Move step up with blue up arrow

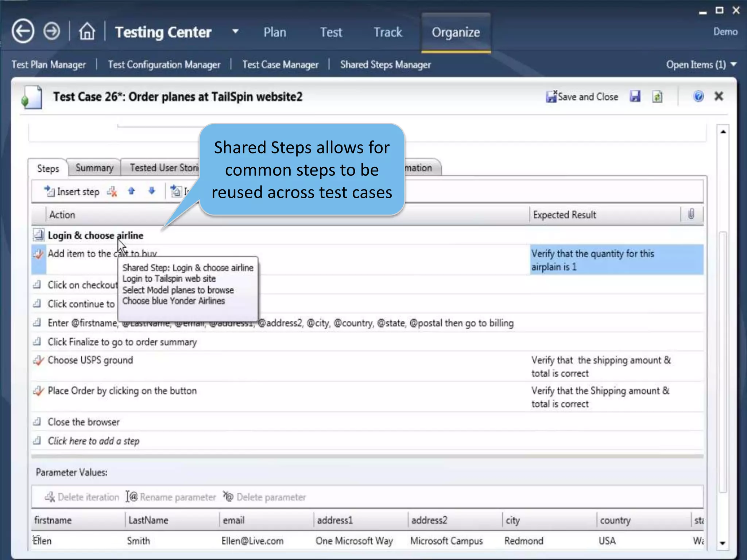pyautogui.click(x=131, y=191)
